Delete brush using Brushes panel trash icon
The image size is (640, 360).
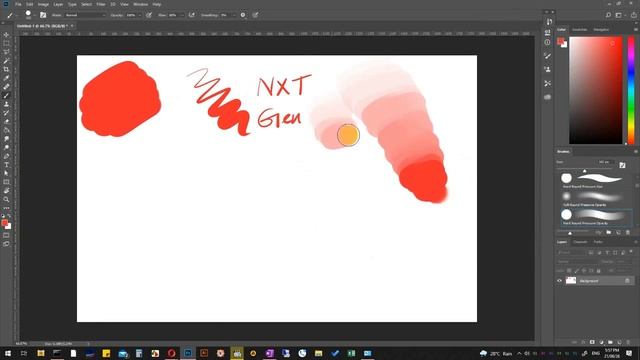[628, 232]
